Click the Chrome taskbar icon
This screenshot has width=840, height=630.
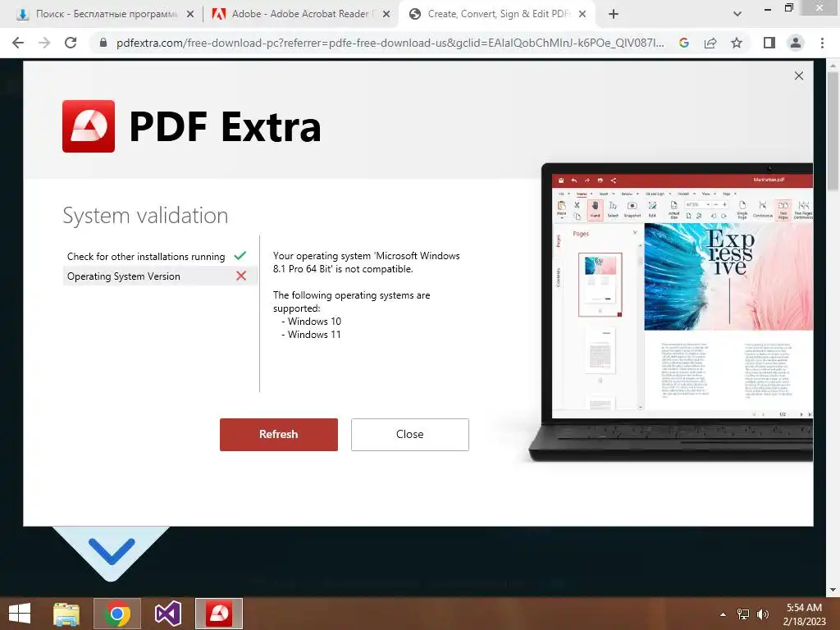point(117,614)
